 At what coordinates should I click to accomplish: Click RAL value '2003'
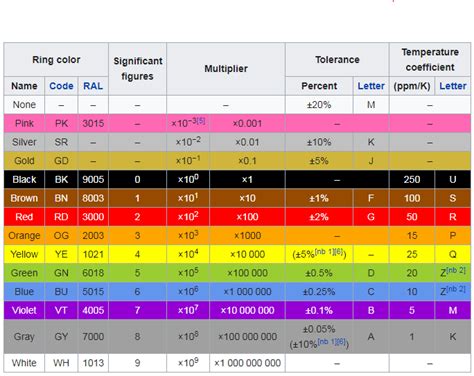coord(93,235)
